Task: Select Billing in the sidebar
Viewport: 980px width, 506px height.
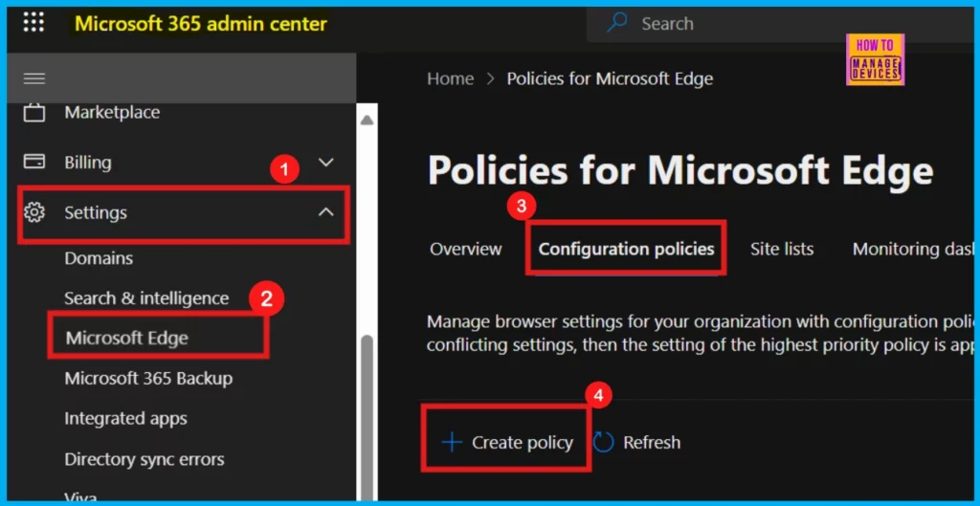Action: click(87, 163)
